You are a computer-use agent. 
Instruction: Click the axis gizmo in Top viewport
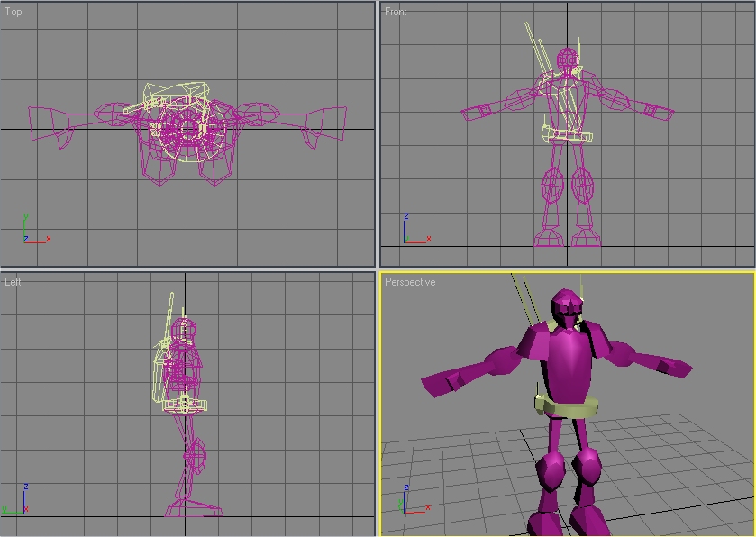pos(36,229)
